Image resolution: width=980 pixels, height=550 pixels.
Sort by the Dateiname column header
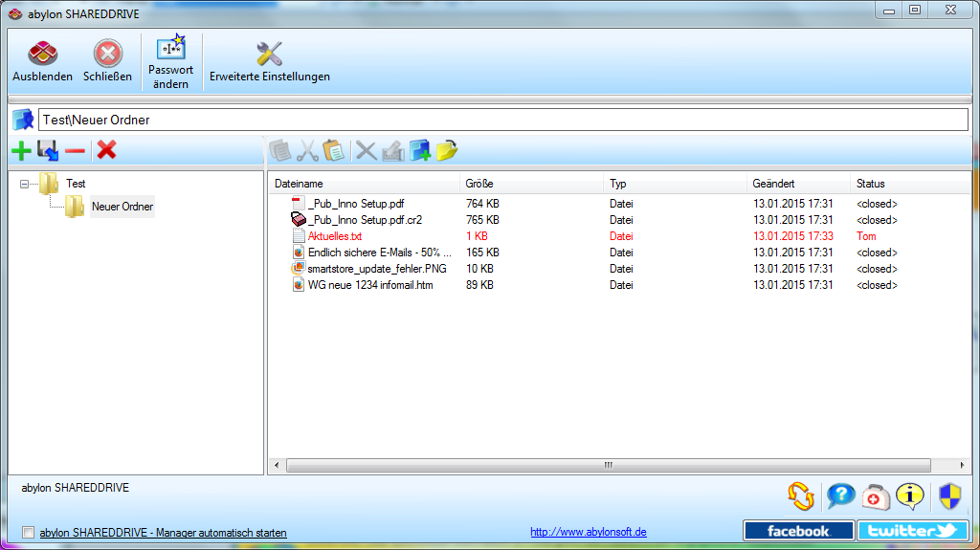click(x=366, y=184)
